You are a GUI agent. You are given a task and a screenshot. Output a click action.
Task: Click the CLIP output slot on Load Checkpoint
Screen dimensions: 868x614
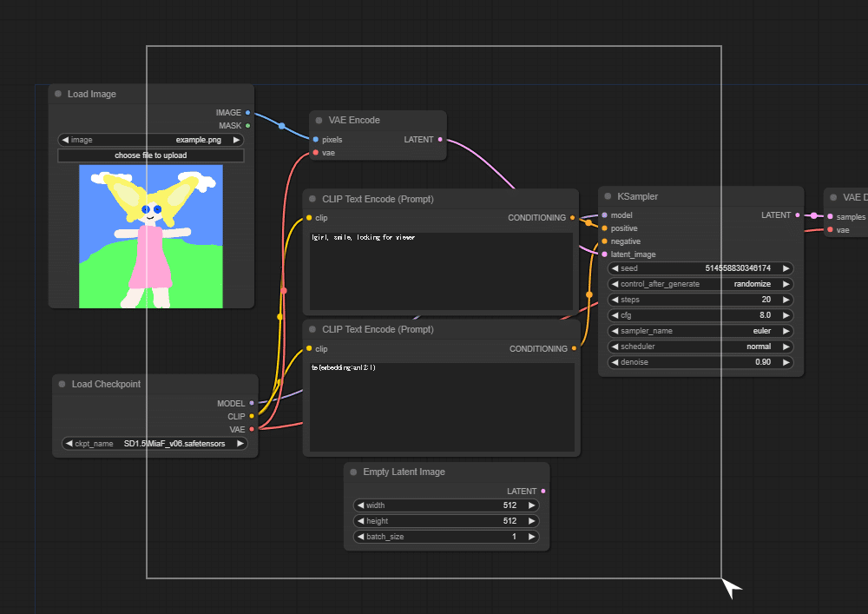[252, 416]
